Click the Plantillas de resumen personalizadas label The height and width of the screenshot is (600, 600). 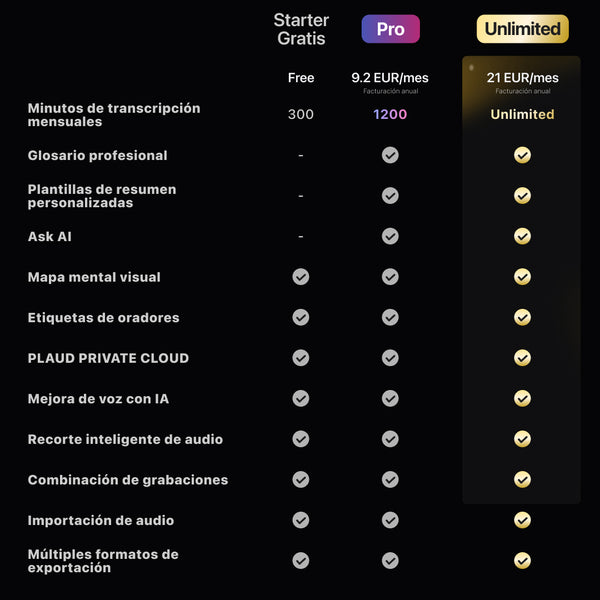pos(102,196)
